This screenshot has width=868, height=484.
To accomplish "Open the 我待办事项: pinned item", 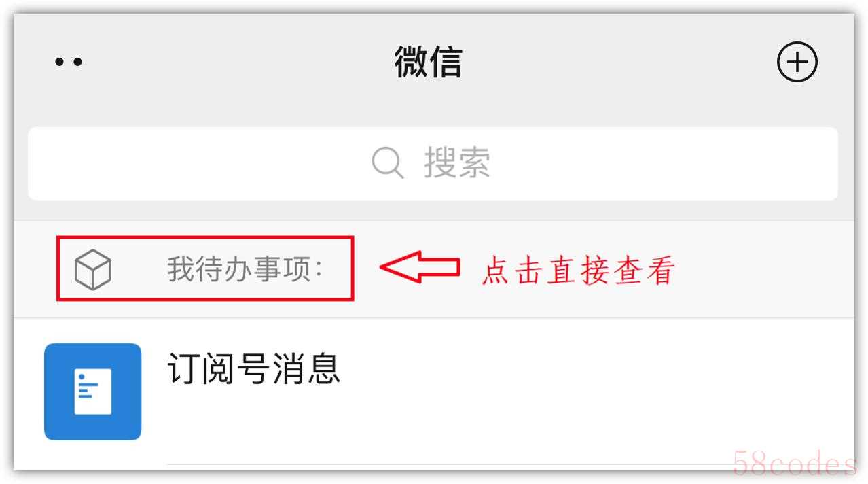I will click(205, 269).
